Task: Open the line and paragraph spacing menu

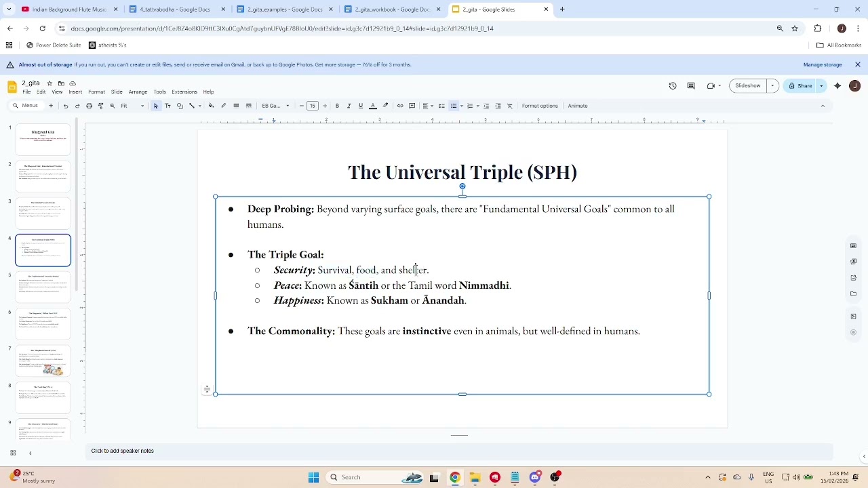Action: [441, 106]
